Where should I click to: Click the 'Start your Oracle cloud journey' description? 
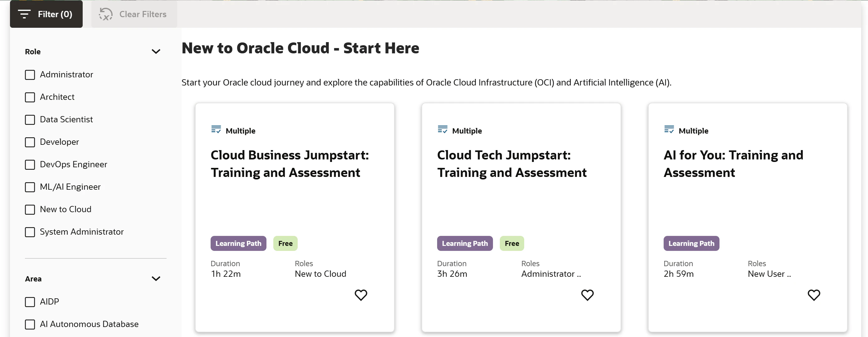pyautogui.click(x=426, y=83)
